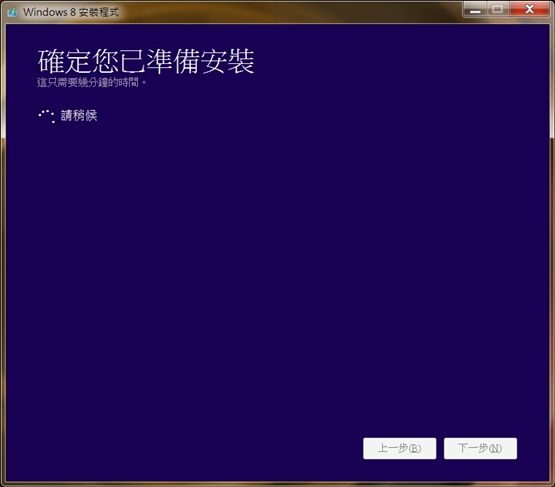Viewport: 555px width, 487px height.
Task: Click the Windows 8 setup icon in title bar
Action: (x=12, y=12)
